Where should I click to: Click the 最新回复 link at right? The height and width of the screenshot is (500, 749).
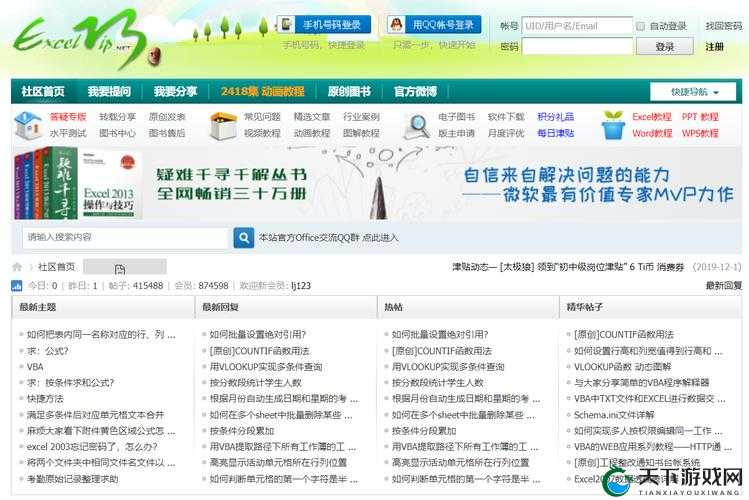pos(724,286)
